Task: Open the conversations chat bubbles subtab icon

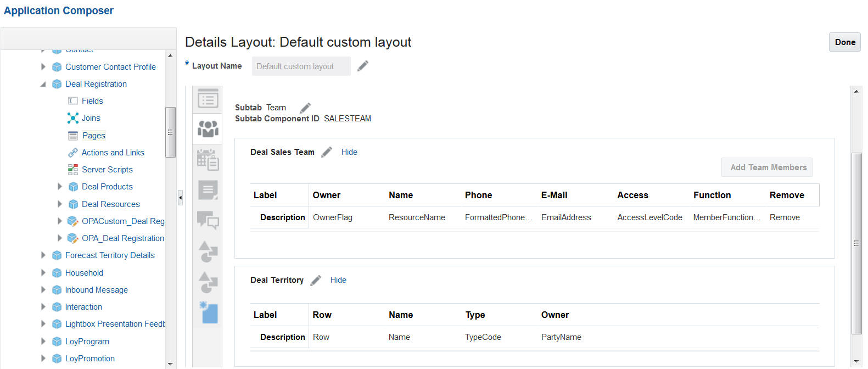Action: point(208,220)
